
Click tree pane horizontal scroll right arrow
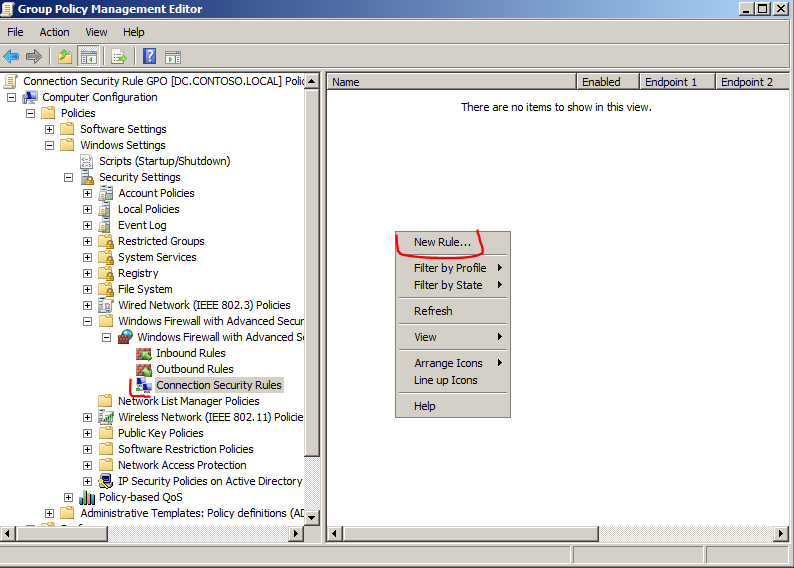click(296, 533)
